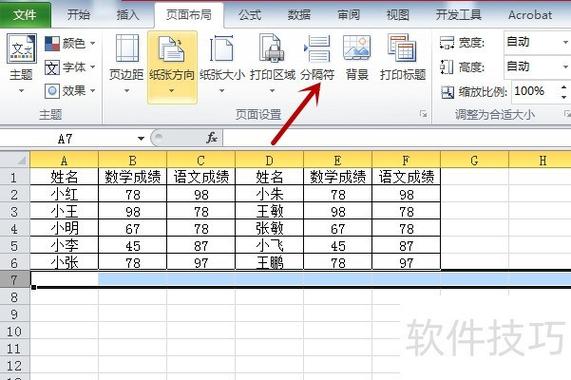
Task: Select cell with 王鹏
Action: tap(269, 262)
